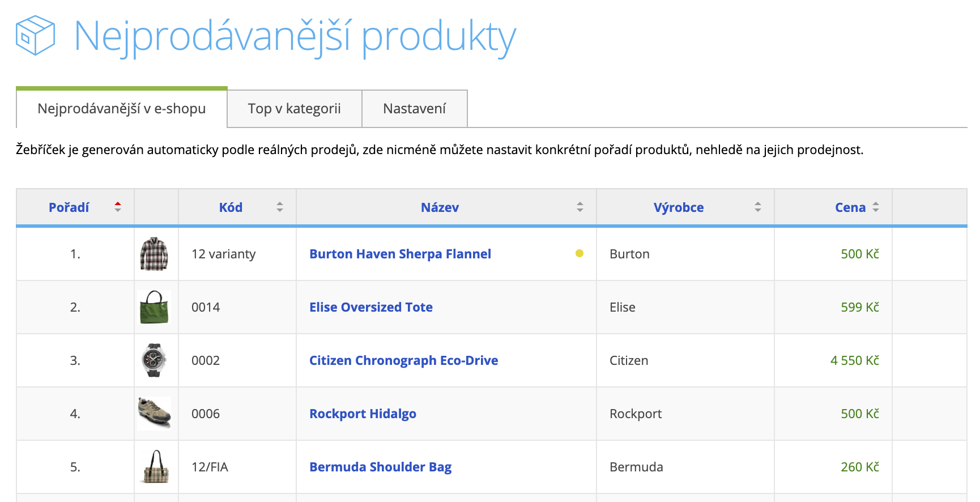Click price '500 Kč' in the Burton row
980x502 pixels.
pos(860,254)
